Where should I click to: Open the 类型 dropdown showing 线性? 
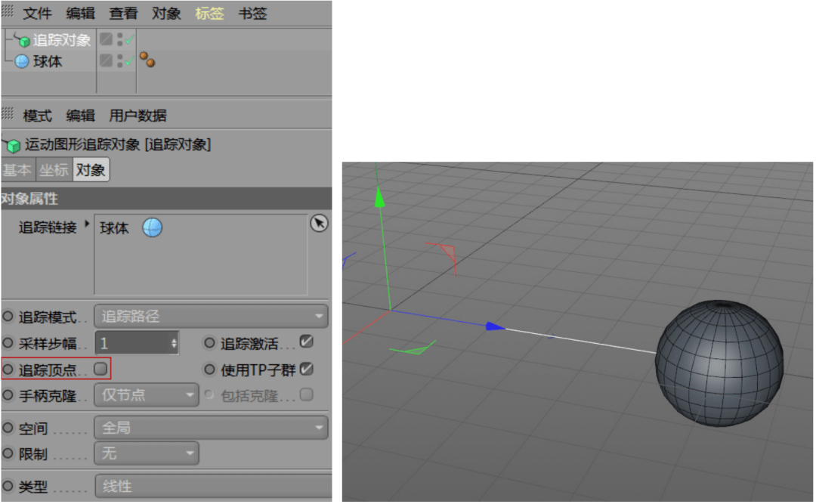pyautogui.click(x=213, y=487)
